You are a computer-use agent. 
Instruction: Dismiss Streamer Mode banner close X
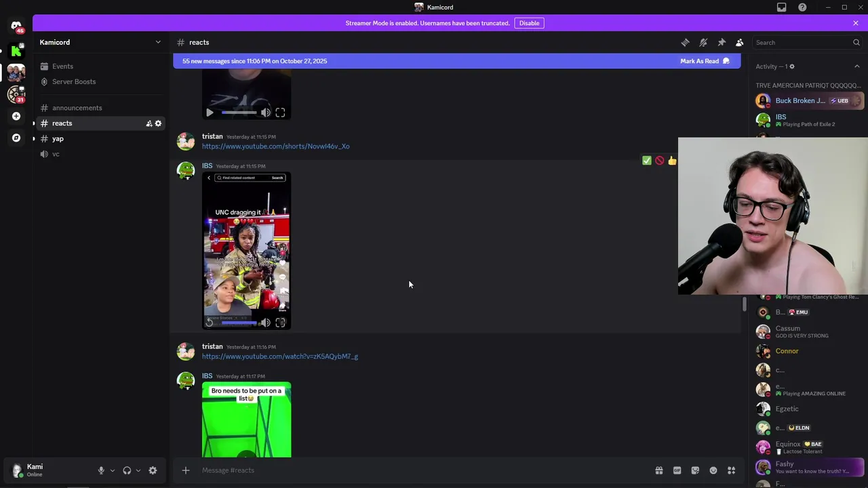coord(856,23)
